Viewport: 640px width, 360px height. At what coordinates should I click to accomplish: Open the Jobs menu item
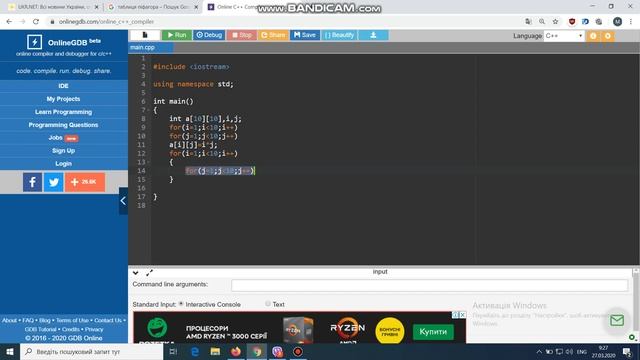tap(63, 138)
